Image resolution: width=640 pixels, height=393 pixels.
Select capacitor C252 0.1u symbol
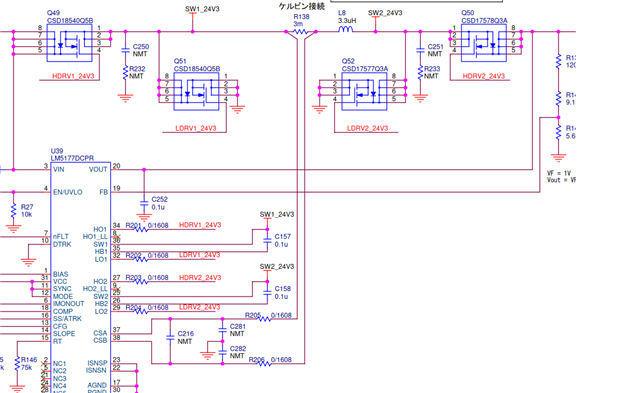[x=144, y=203]
